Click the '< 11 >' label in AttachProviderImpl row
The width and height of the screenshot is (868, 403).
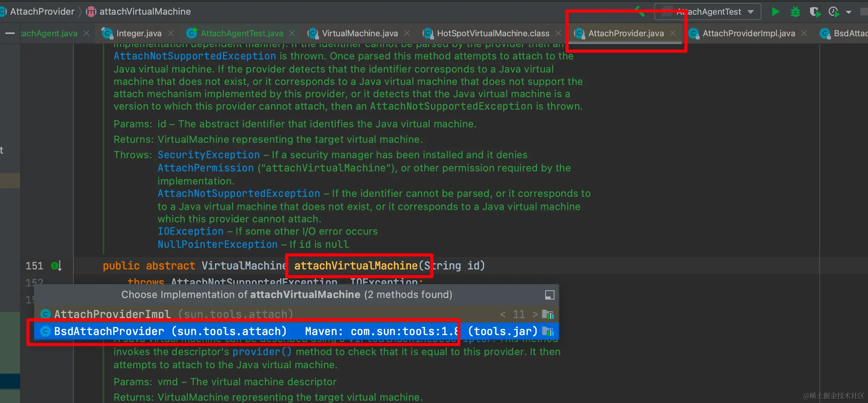tap(519, 314)
